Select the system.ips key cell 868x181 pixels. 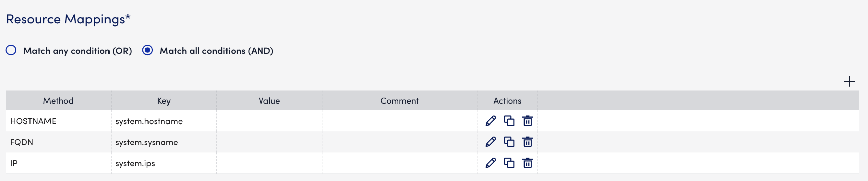pyautogui.click(x=135, y=163)
